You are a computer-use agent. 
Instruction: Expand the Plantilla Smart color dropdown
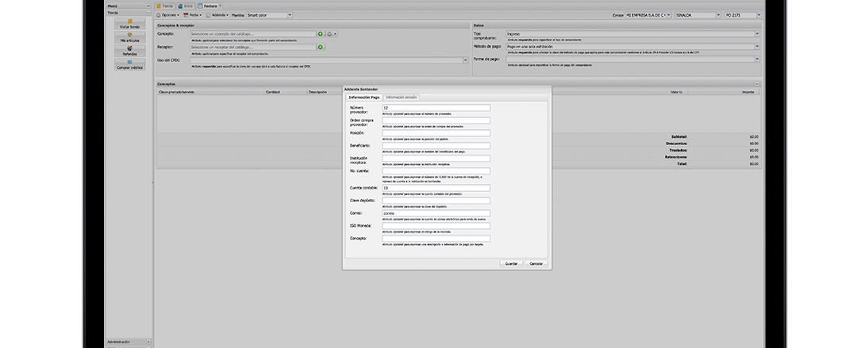(x=289, y=15)
